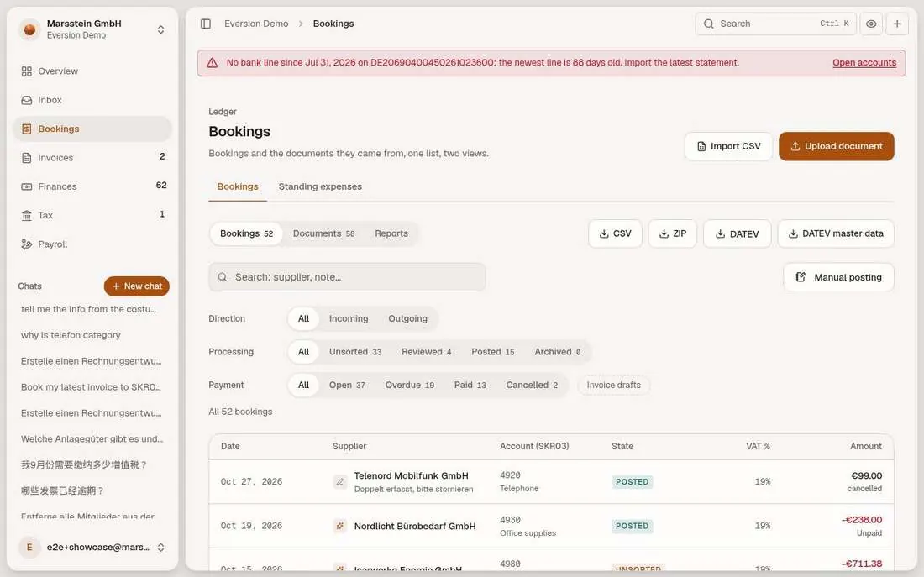Click the €99.00 amount
This screenshot has width=924, height=577.
pos(866,475)
